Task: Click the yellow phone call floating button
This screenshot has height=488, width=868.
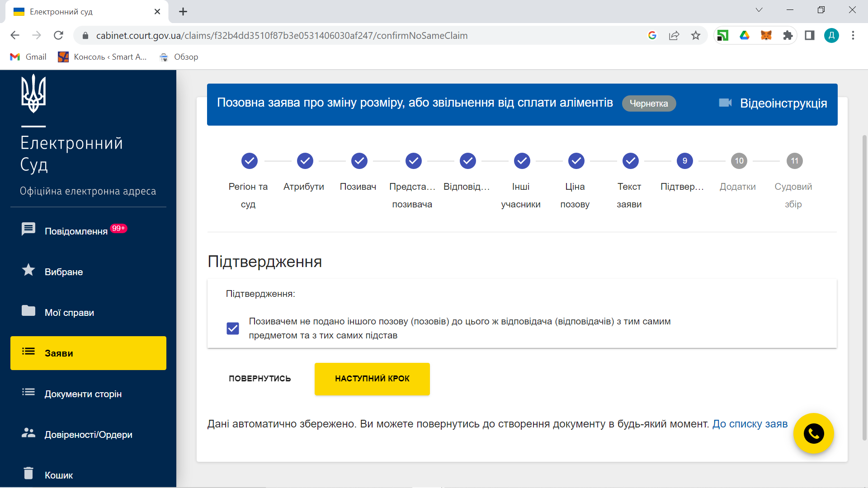Action: (813, 434)
